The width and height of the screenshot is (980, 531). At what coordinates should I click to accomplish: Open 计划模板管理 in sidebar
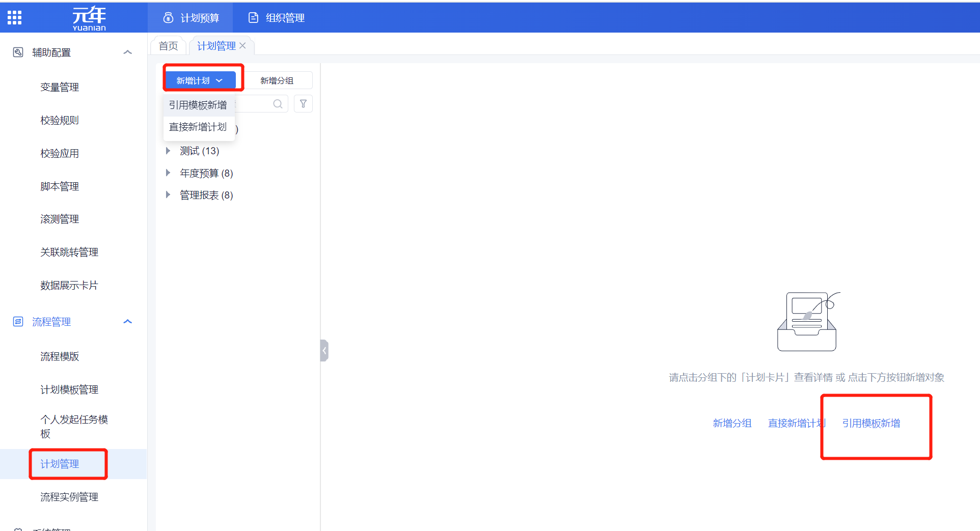coord(69,389)
